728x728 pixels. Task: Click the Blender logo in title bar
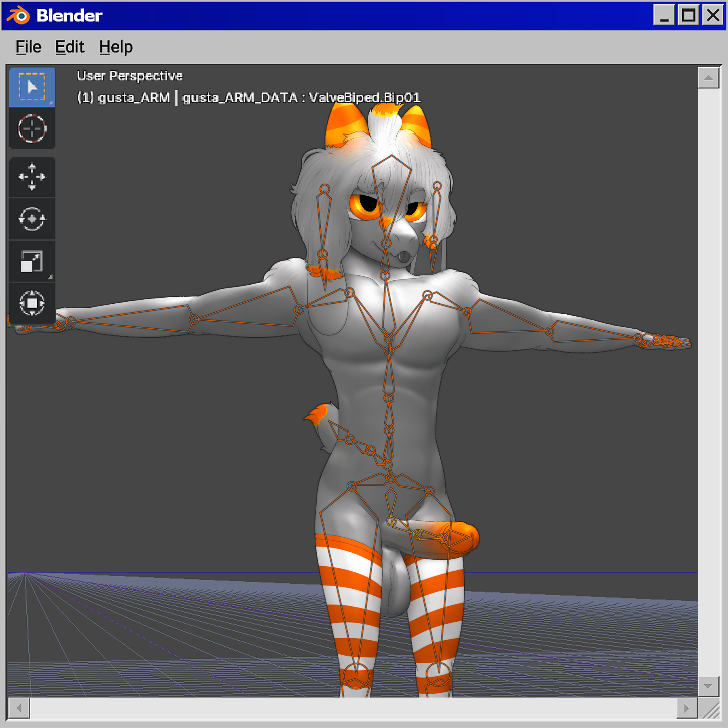[x=19, y=16]
